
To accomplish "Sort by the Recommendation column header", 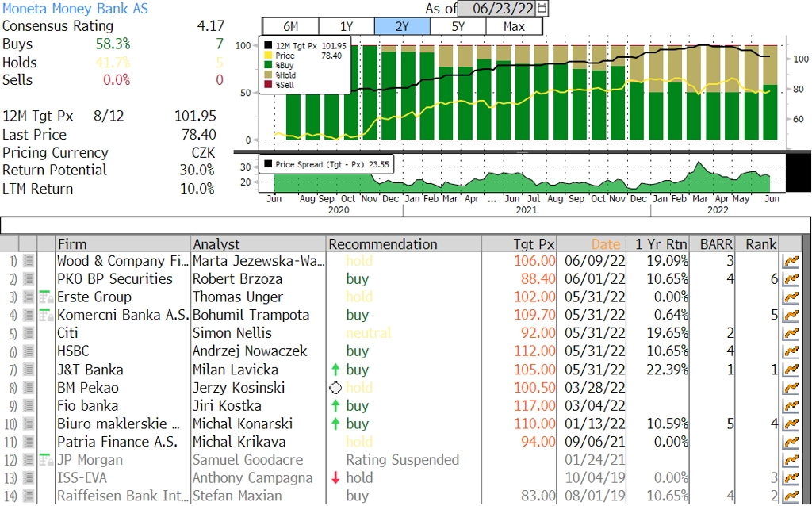I will 404,244.
